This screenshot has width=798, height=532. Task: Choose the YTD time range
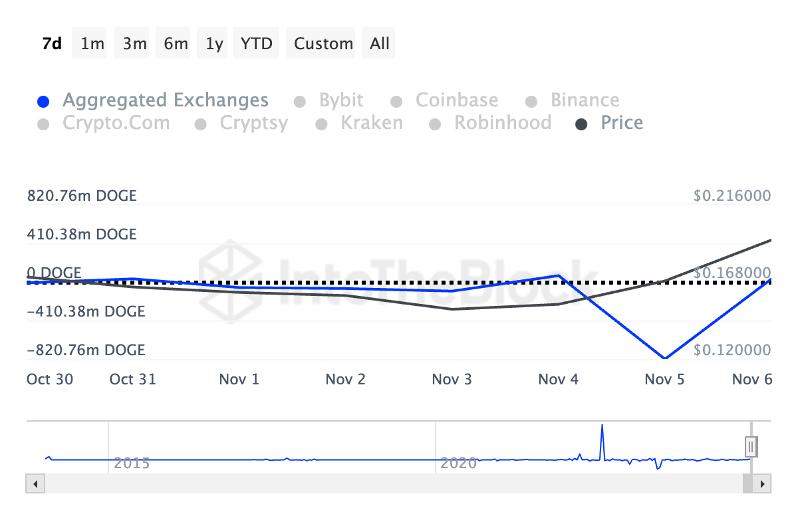[x=256, y=44]
